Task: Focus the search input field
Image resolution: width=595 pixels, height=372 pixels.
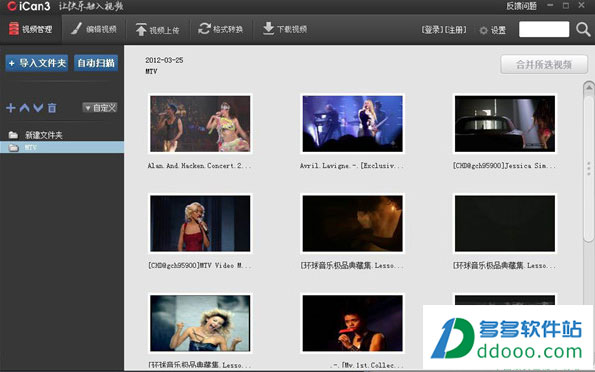Action: click(x=544, y=29)
